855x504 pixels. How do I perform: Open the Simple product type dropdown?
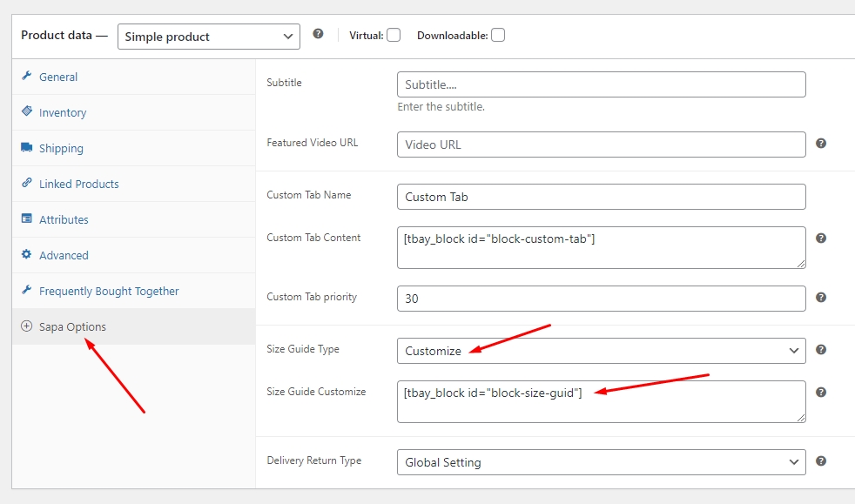209,37
